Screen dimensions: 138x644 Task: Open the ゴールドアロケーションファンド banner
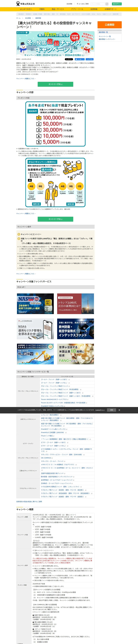click(x=35, y=354)
